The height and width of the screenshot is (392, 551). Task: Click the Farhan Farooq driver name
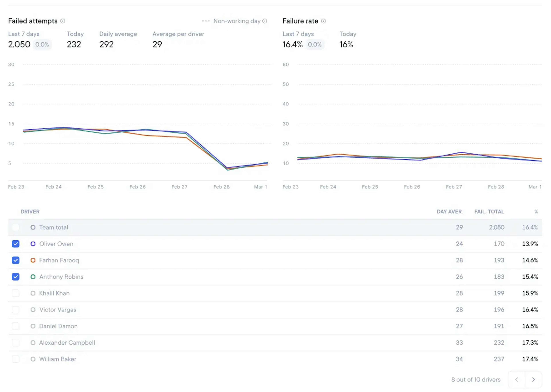click(x=59, y=260)
